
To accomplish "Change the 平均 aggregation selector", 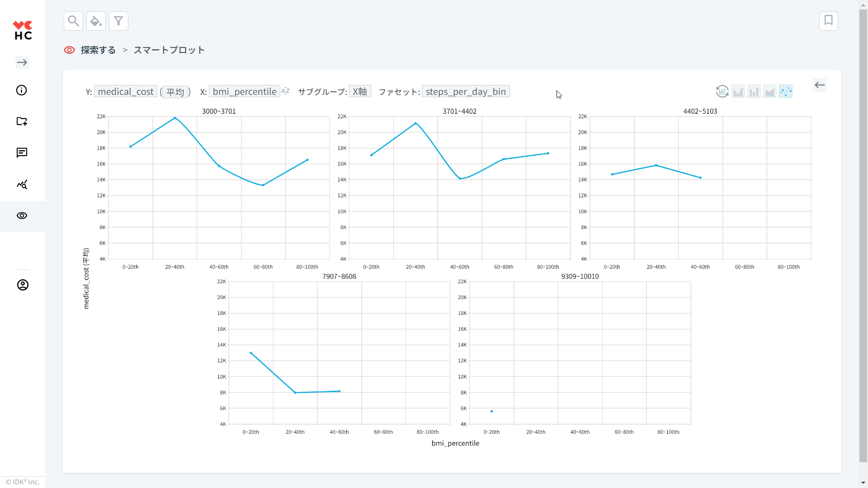I will [x=175, y=92].
